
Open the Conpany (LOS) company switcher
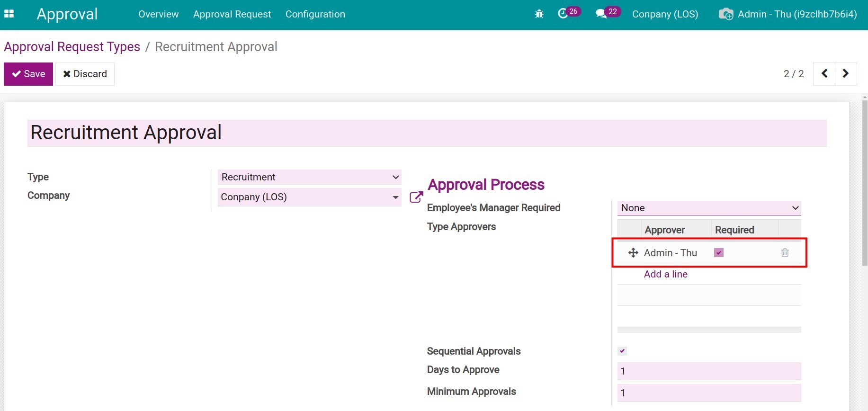tap(665, 14)
